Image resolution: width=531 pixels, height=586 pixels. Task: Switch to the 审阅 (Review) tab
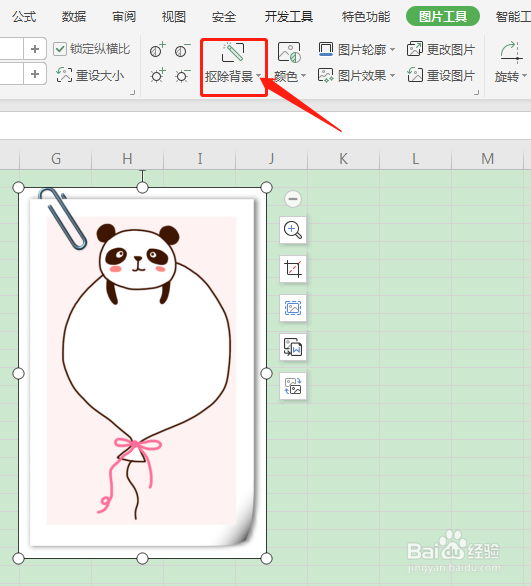[x=124, y=16]
